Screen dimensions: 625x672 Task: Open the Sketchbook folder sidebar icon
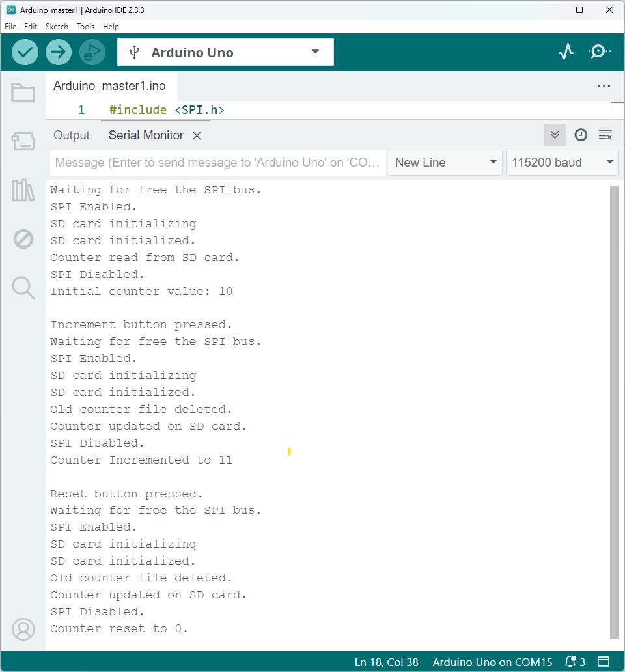tap(23, 92)
